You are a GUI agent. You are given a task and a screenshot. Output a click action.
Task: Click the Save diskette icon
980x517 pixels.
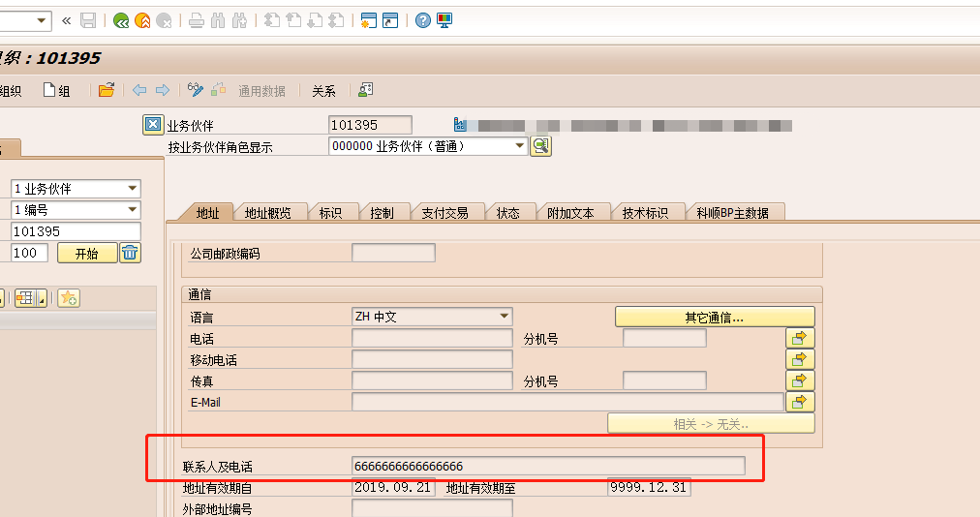point(88,20)
